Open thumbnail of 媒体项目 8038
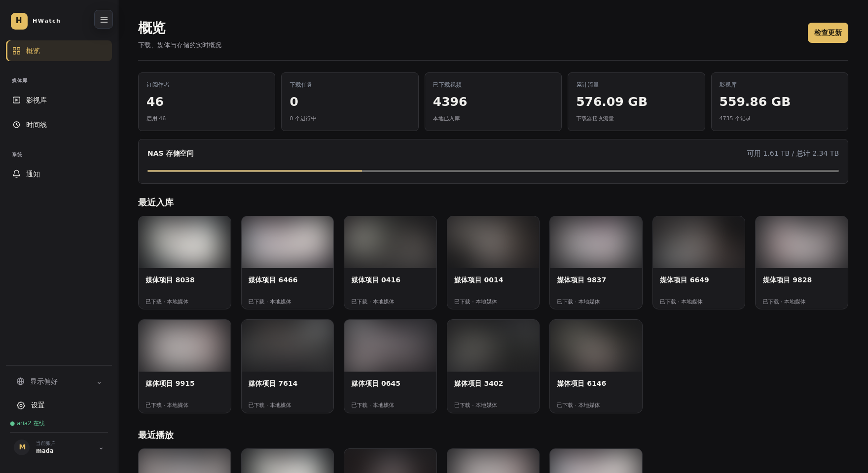This screenshot has width=868, height=473. 184,242
